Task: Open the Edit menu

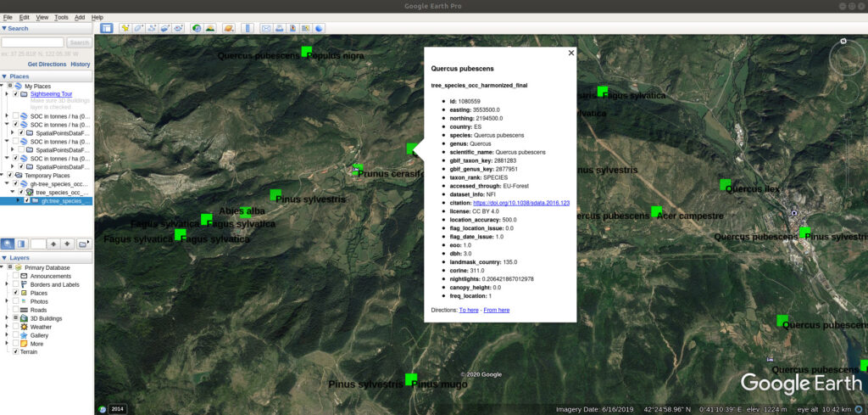Action: pyautogui.click(x=25, y=17)
